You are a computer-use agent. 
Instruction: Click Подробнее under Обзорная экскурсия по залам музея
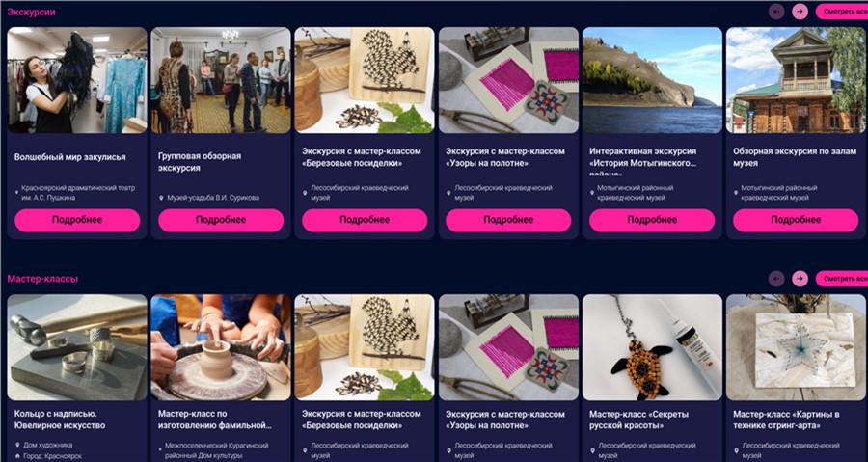796,220
